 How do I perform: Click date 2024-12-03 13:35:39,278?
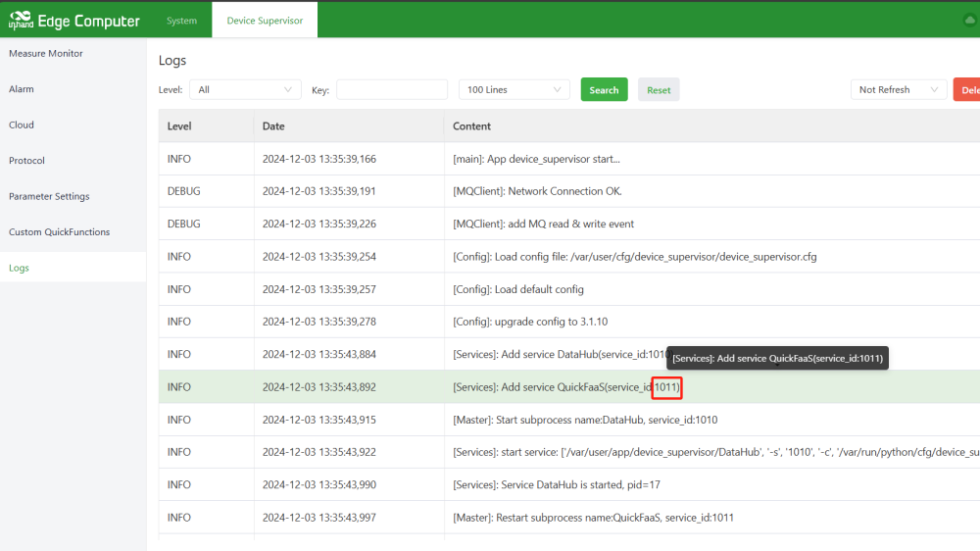(x=319, y=322)
